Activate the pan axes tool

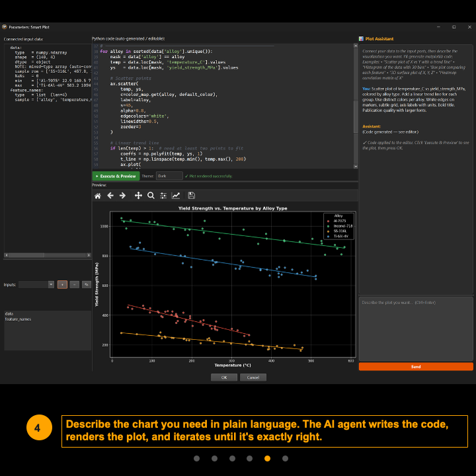138,196
